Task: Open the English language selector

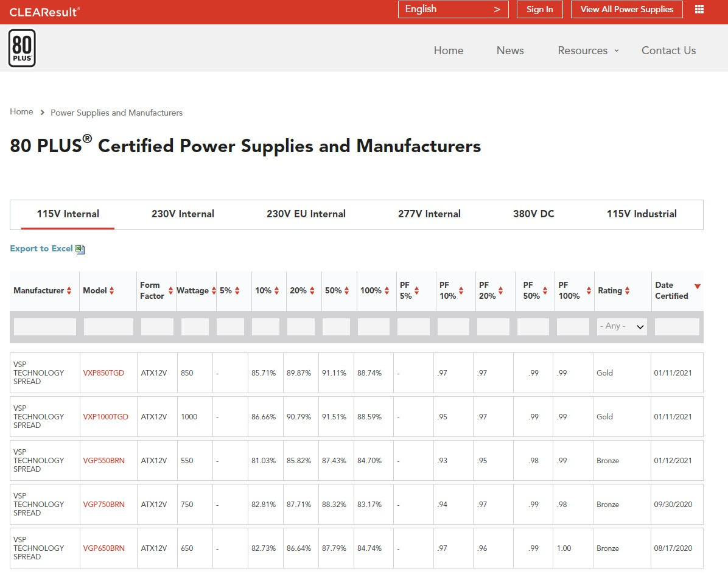Action: [453, 9]
